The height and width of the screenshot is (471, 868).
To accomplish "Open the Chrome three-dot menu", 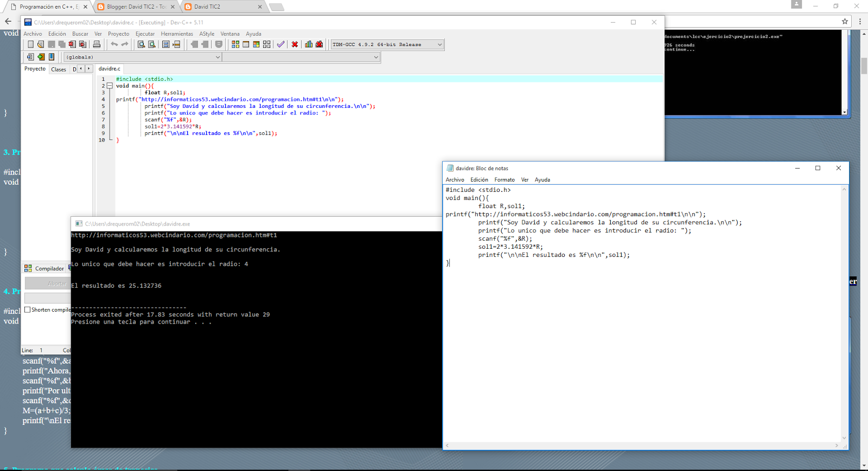I will (x=860, y=22).
